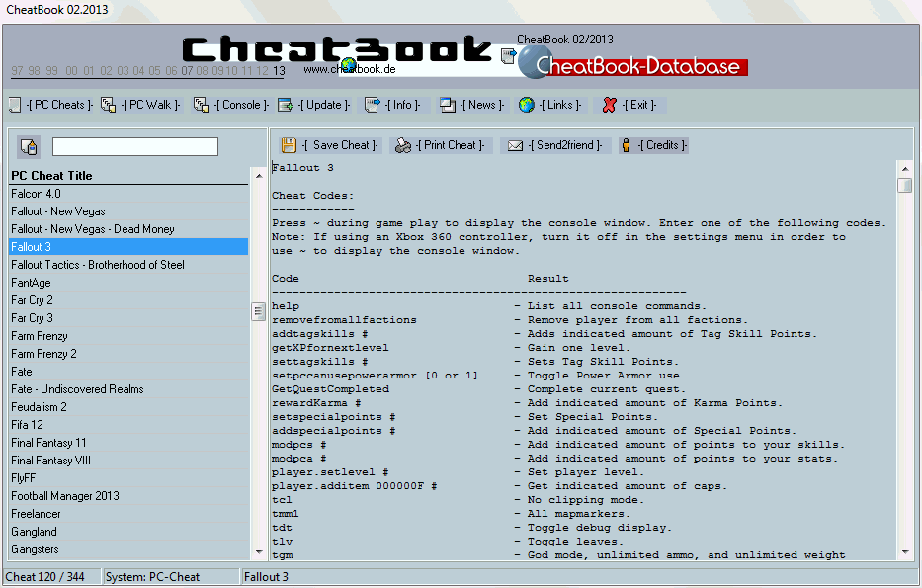This screenshot has height=588, width=922.
Task: Select Football Manager 2013 entry
Action: click(x=129, y=496)
